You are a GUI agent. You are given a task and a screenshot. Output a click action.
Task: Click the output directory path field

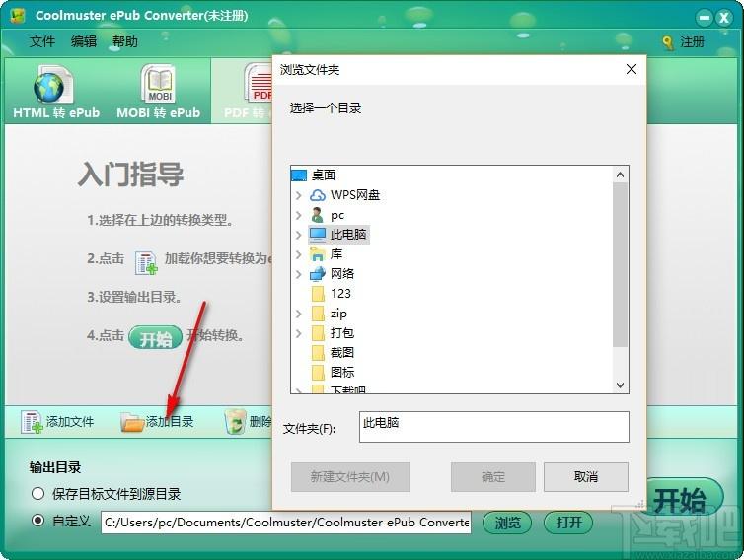[x=286, y=523]
